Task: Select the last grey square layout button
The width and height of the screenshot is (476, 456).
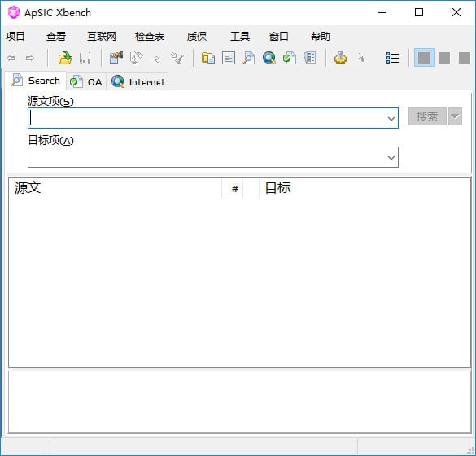Action: coord(464,58)
